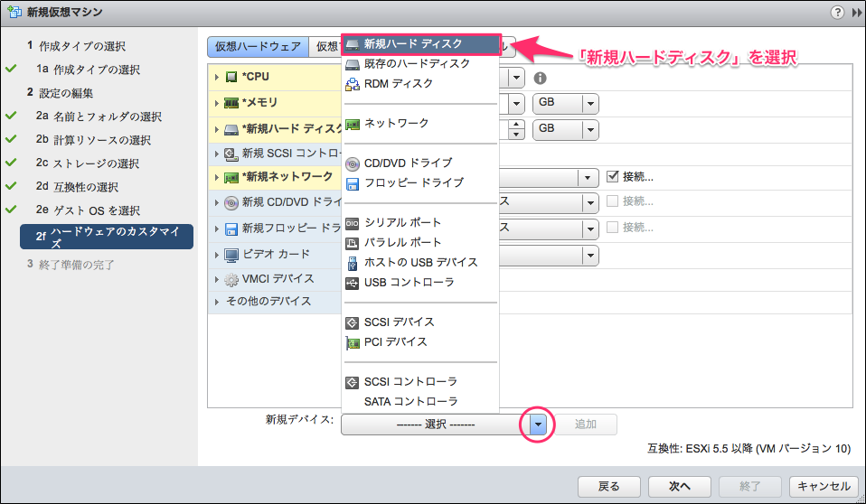Image resolution: width=866 pixels, height=504 pixels.
Task: Expand the *新規ネットワーク row
Action: (217, 178)
